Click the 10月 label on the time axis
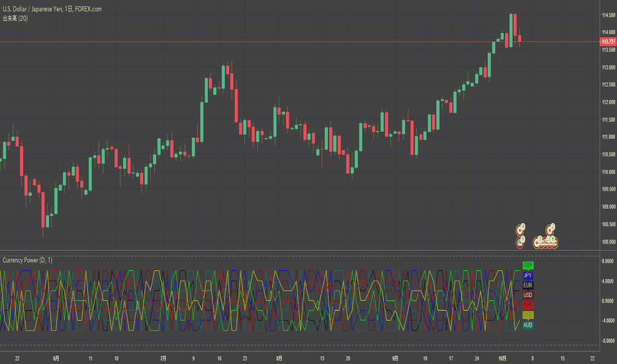 tap(502, 359)
